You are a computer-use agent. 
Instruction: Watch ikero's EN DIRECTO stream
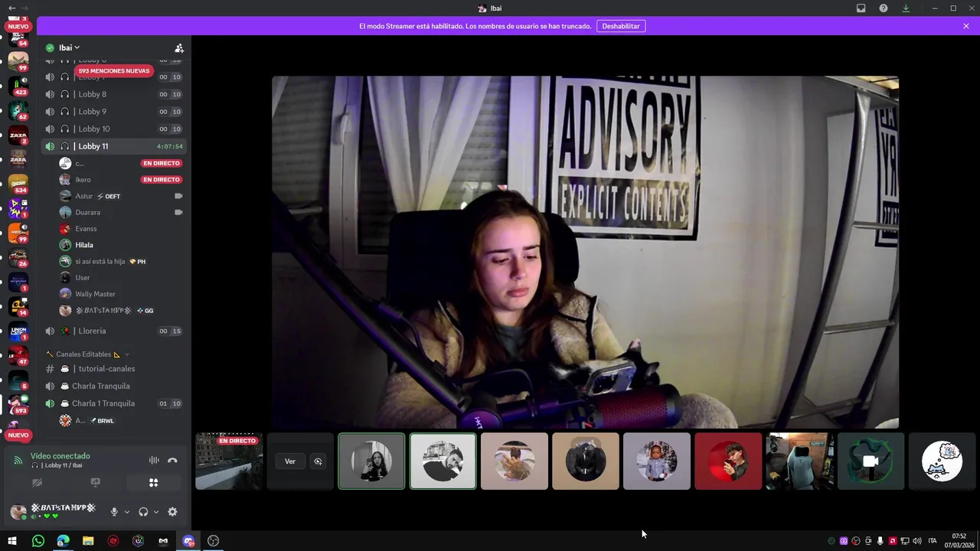[161, 180]
